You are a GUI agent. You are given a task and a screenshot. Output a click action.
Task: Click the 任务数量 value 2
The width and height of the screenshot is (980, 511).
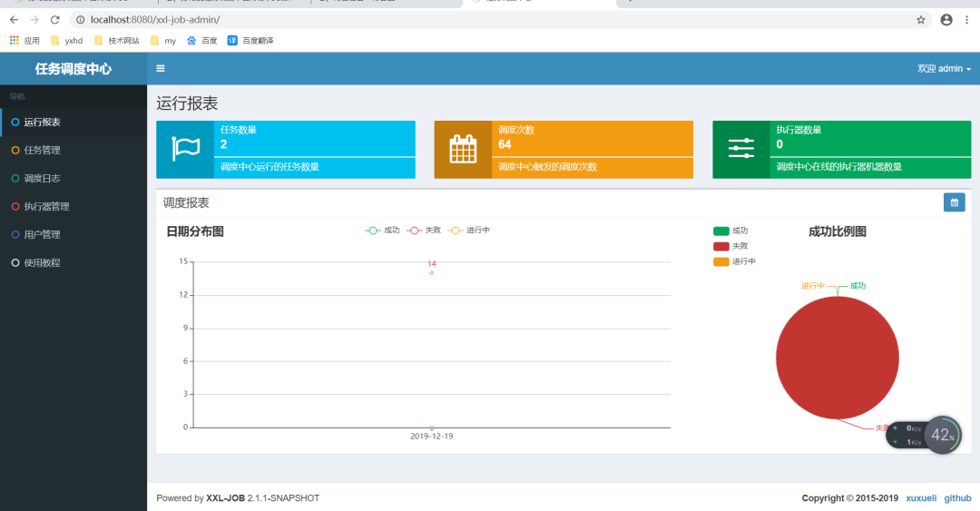point(224,144)
